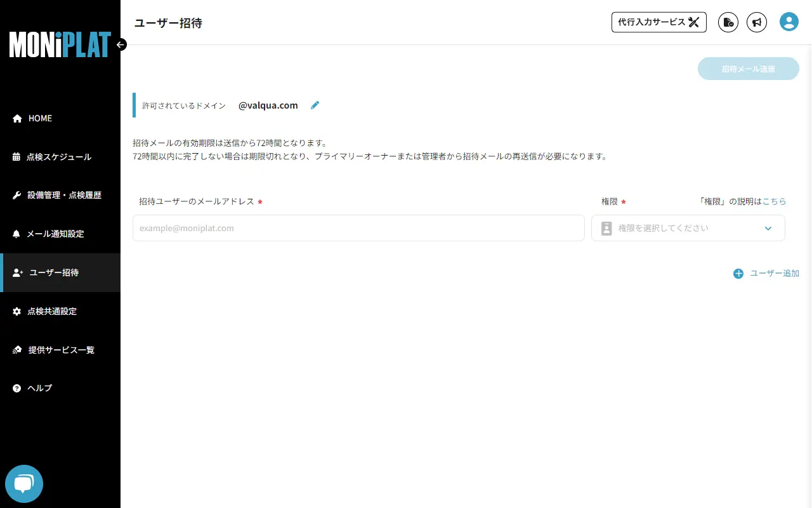
Task: Open the user account avatar
Action: click(x=789, y=21)
